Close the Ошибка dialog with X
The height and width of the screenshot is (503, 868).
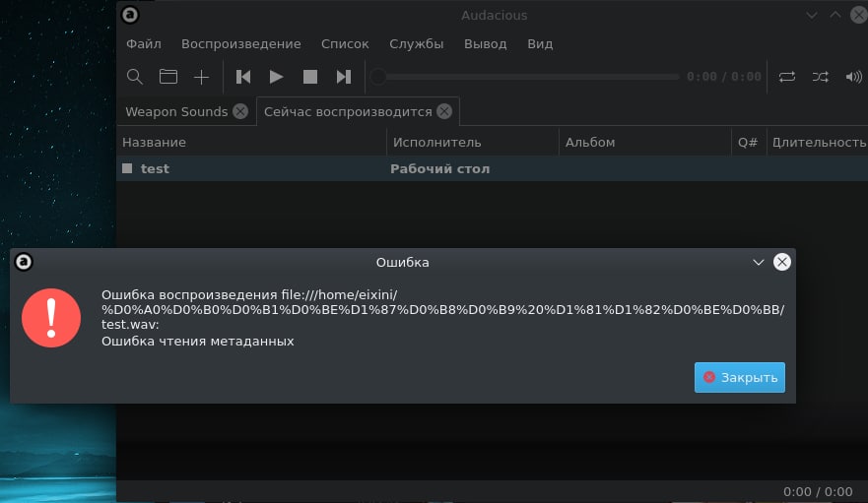(x=781, y=262)
